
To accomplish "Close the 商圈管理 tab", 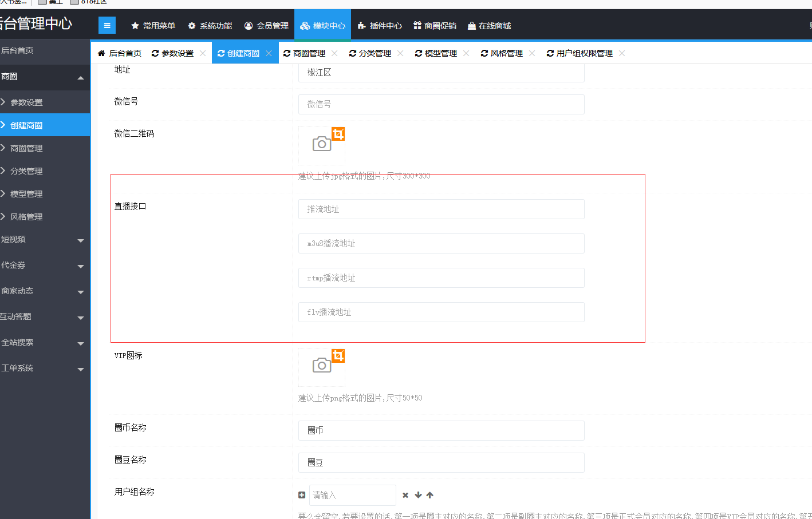I will click(x=335, y=53).
